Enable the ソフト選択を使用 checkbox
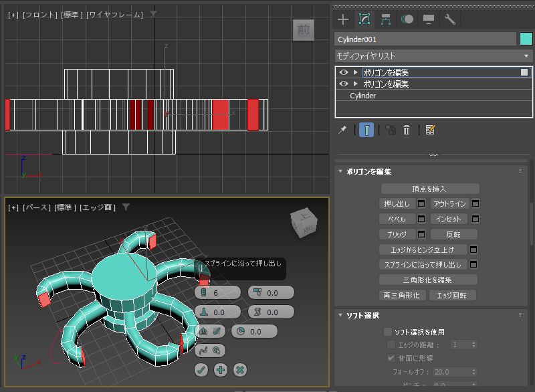535x392 pixels. pos(388,332)
